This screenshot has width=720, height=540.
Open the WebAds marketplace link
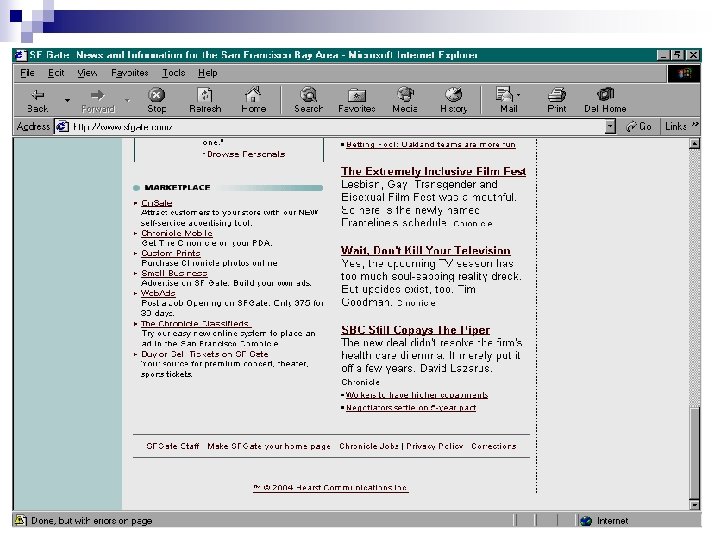tap(158, 293)
